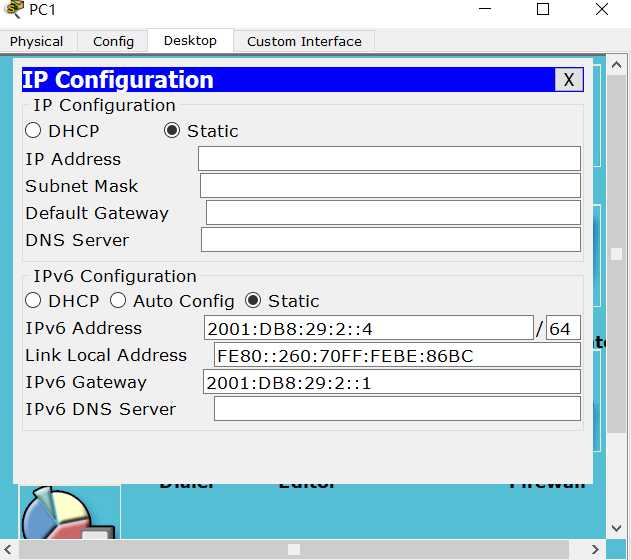Click the IPv6 Address field 2001:DB8:29:2::4

pyautogui.click(x=369, y=328)
